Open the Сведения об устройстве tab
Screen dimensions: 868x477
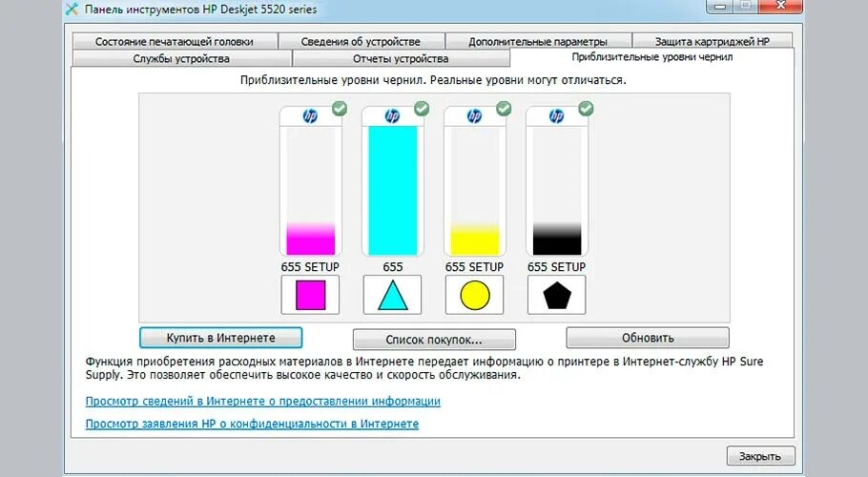(x=361, y=42)
